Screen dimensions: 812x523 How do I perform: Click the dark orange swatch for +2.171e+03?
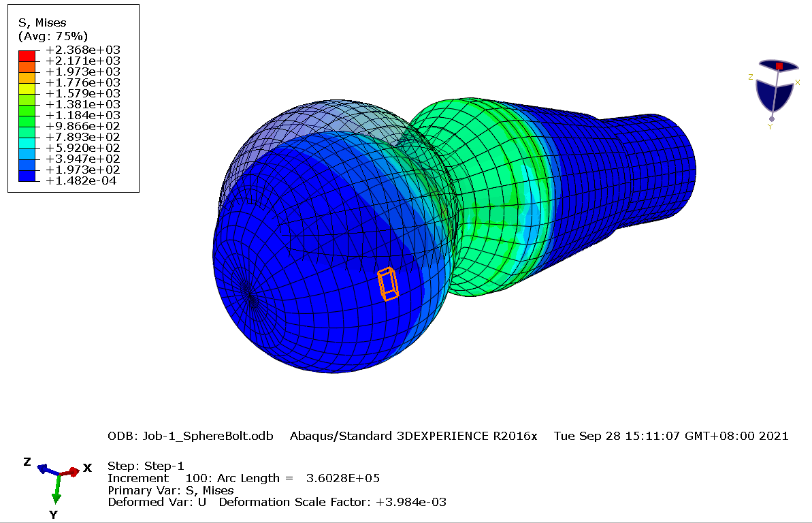[x=27, y=67]
